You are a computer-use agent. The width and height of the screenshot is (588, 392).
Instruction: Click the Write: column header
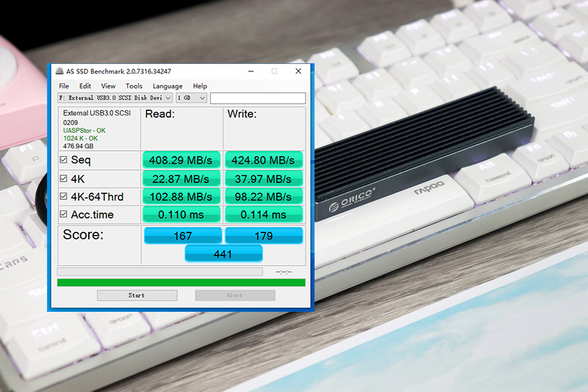pyautogui.click(x=243, y=114)
